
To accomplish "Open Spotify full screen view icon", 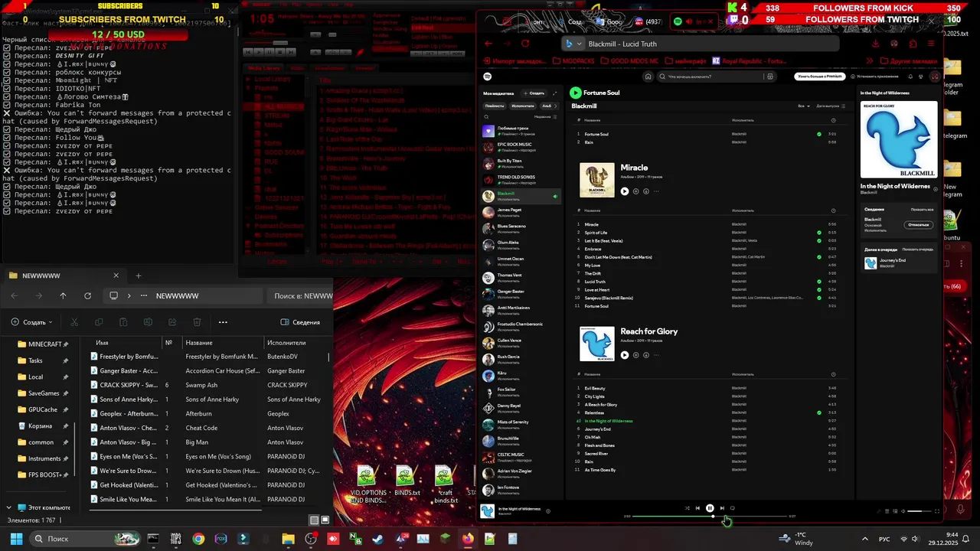I will tap(937, 511).
